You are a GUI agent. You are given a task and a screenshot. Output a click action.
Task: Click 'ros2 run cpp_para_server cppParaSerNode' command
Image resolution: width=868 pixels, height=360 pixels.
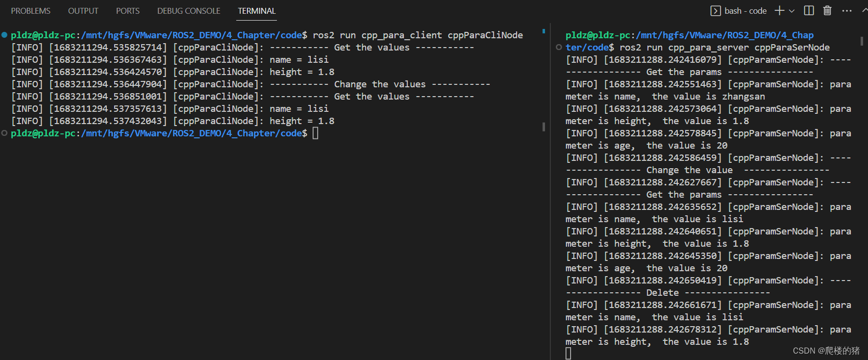[x=724, y=47]
